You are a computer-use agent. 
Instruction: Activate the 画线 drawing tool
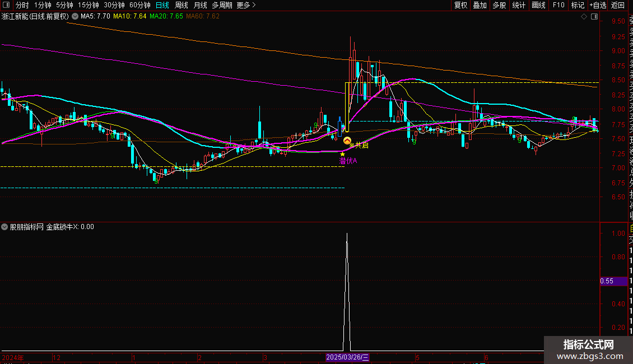538,5
